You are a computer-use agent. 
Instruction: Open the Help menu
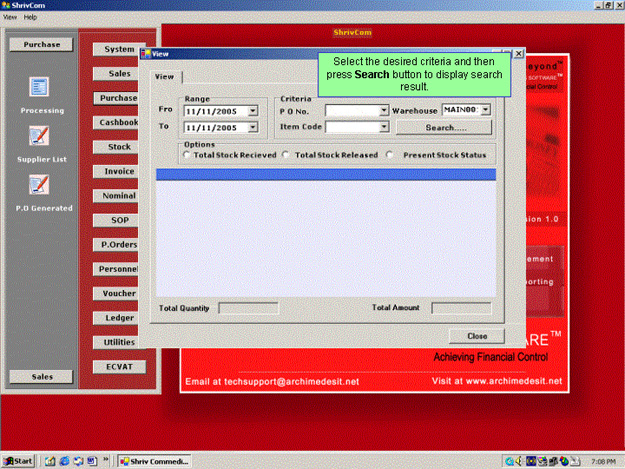[x=30, y=17]
